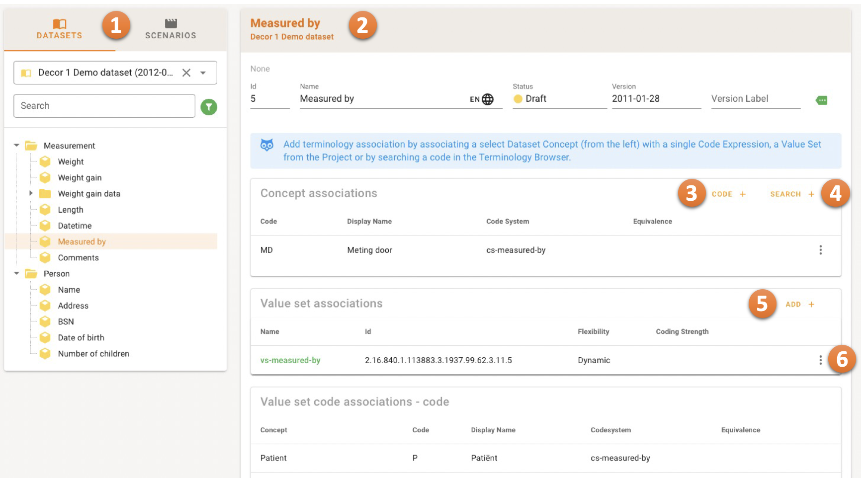Viewport: 868px width, 478px height.
Task: Open the dataset selector dropdown arrow
Action: 203,73
